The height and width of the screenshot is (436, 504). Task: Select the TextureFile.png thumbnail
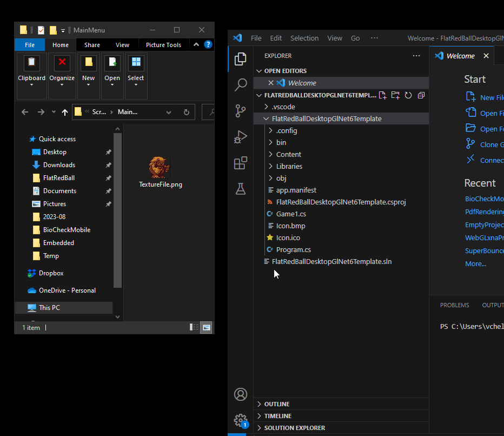(160, 168)
